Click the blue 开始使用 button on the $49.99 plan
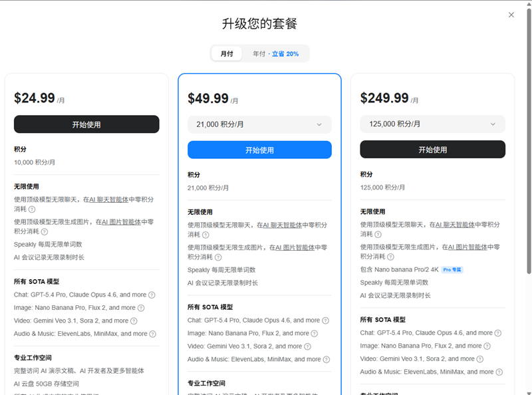 point(259,150)
